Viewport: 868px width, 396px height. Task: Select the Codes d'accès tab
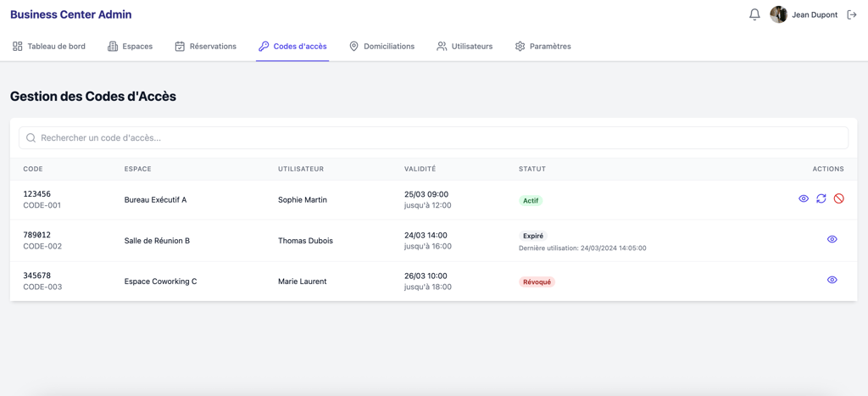point(292,47)
